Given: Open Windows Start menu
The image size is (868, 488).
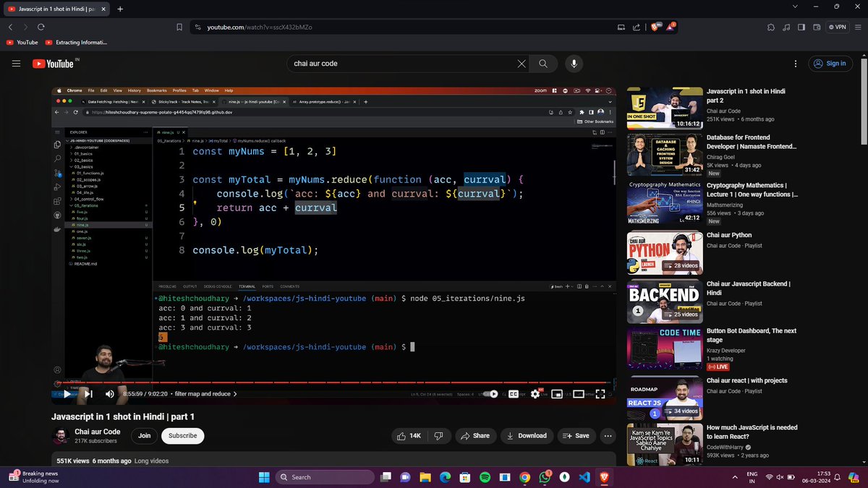Looking at the screenshot, I should 263,476.
